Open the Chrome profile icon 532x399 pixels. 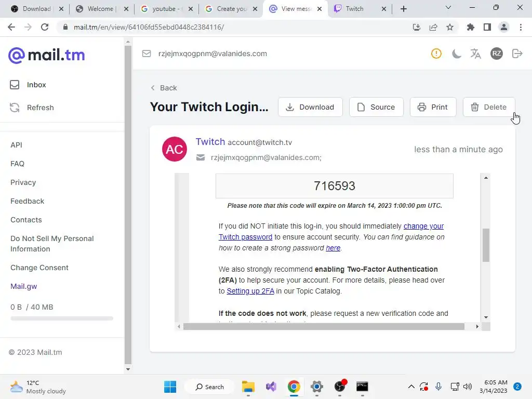tap(504, 27)
